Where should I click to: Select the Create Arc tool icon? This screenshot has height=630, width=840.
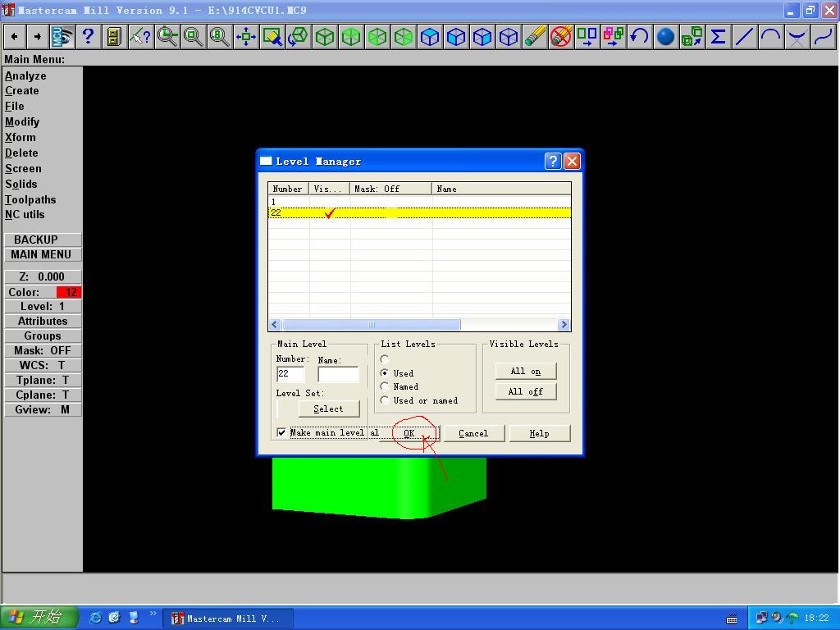770,37
